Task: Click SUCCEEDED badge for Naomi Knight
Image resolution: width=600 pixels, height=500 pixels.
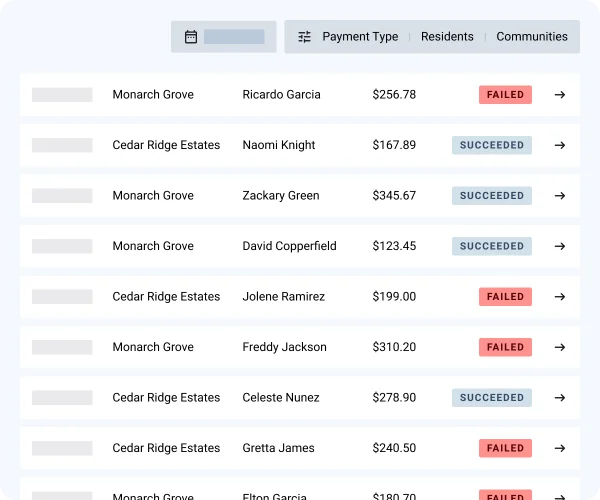Action: (x=492, y=145)
